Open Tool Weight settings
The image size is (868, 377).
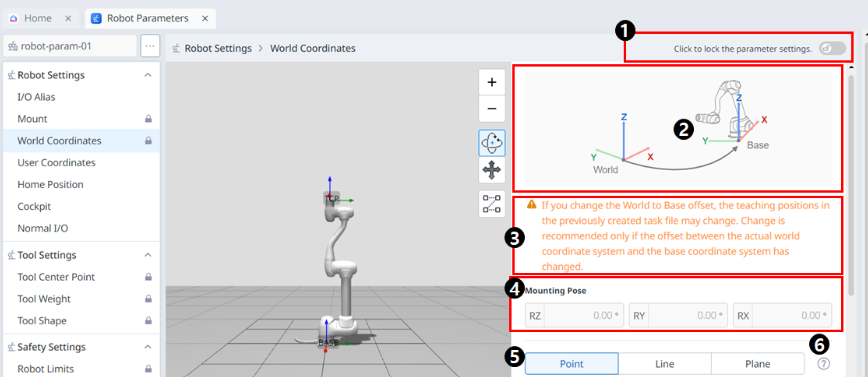[81, 299]
